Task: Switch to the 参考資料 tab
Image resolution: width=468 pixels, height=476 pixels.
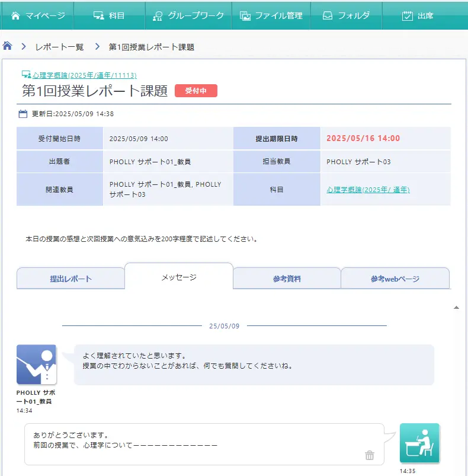Action: (287, 279)
